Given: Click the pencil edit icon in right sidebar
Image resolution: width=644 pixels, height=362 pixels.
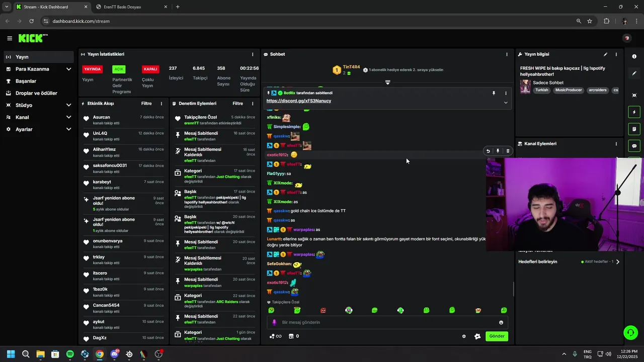Looking at the screenshot, I should [x=634, y=73].
